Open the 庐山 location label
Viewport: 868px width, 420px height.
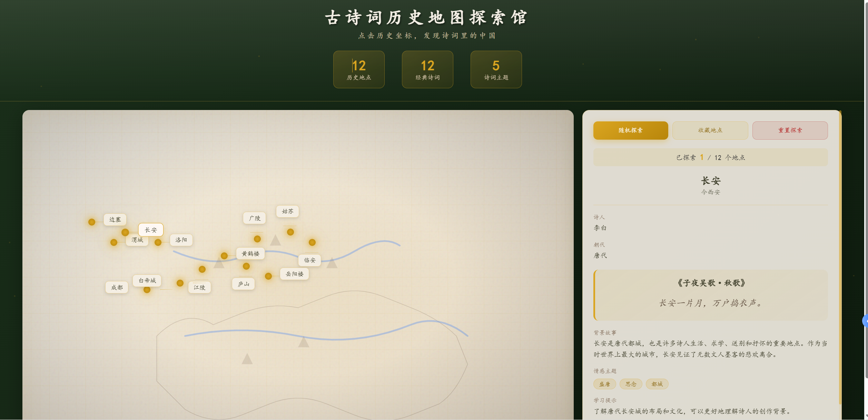pyautogui.click(x=244, y=284)
